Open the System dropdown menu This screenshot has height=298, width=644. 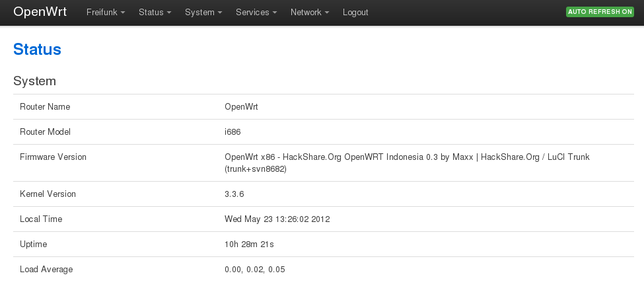click(203, 13)
